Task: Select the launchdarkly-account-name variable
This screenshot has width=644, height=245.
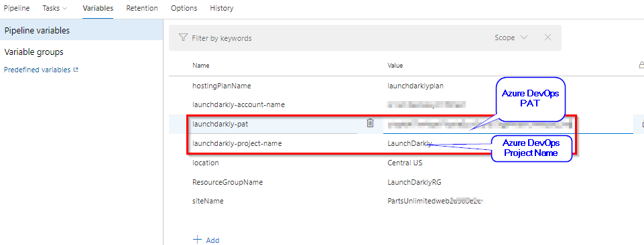Action: click(239, 104)
